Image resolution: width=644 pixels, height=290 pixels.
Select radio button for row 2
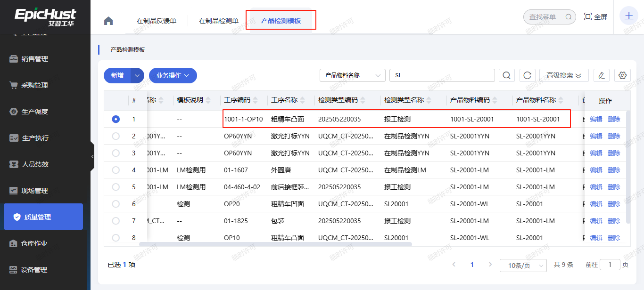coord(116,136)
